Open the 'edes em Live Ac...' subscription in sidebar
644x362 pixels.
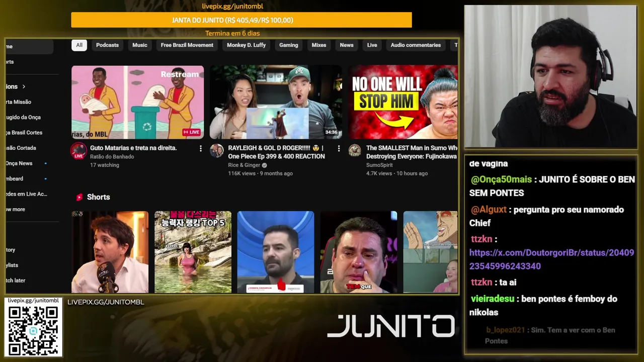point(26,194)
